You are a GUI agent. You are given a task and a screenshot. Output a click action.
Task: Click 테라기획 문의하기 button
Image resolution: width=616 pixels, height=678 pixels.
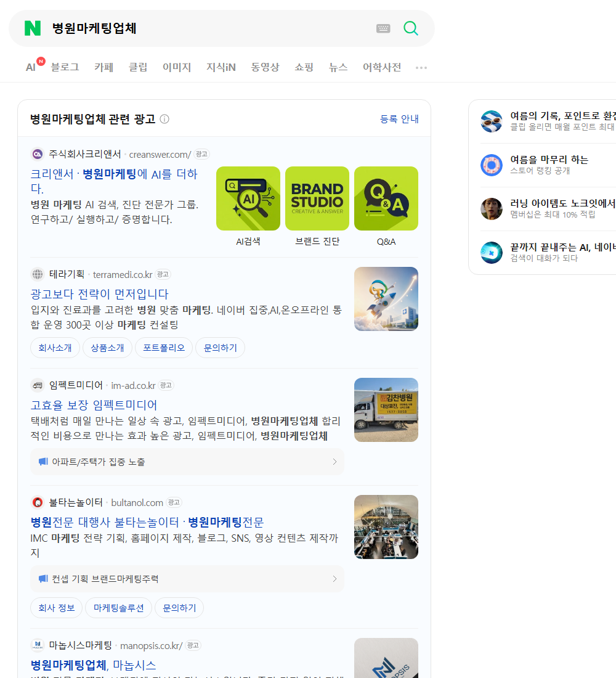coord(221,348)
